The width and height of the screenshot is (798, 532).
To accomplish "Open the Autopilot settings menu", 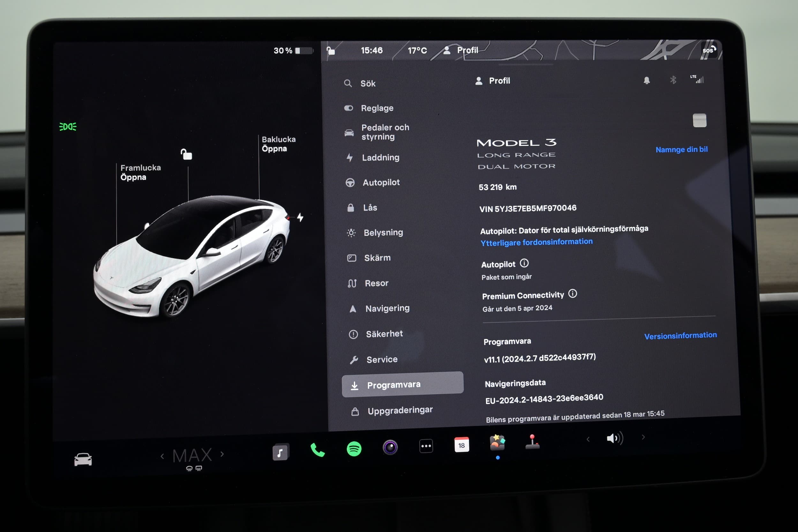I will point(373,183).
